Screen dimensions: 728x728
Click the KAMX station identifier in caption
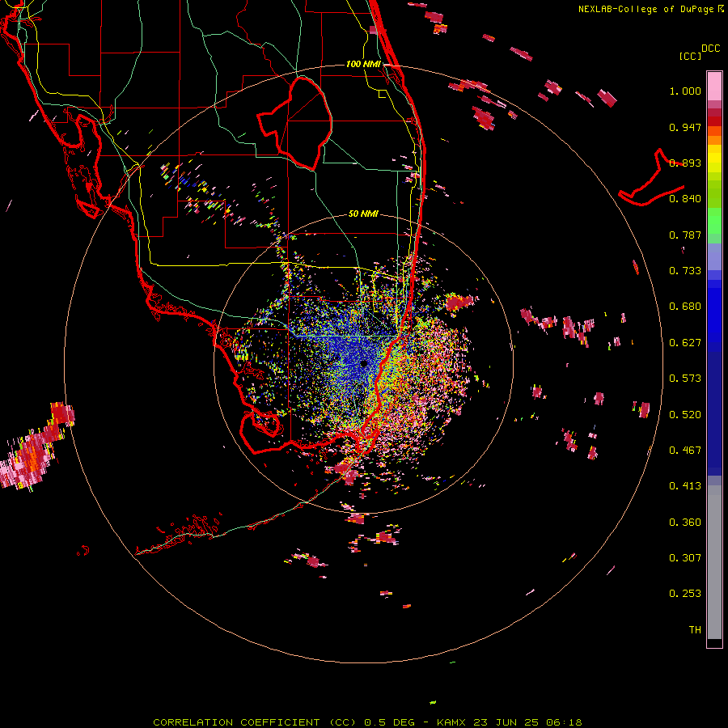pos(453,722)
